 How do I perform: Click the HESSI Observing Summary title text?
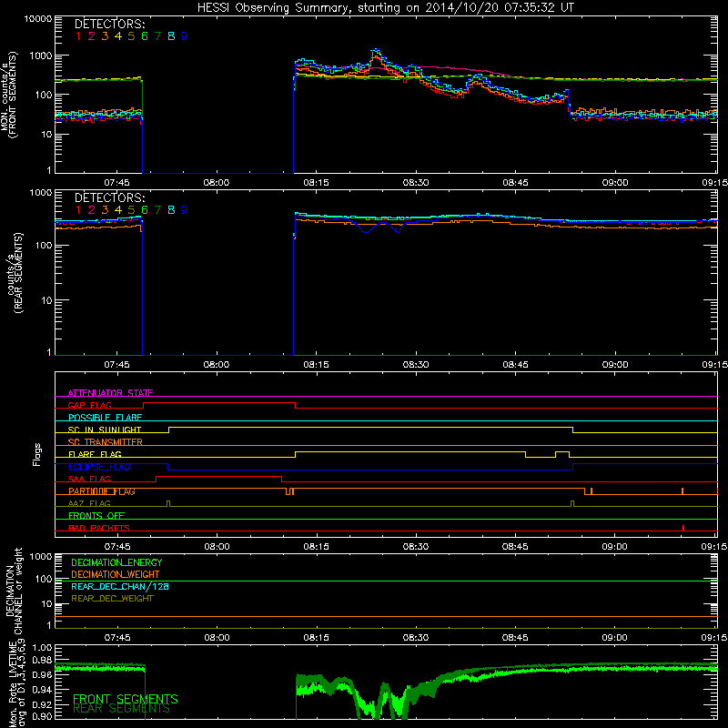(x=386, y=8)
